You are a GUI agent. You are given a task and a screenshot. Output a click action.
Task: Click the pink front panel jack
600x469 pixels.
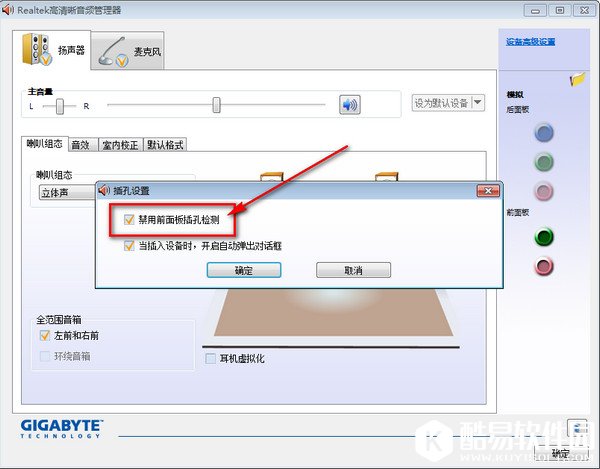543,266
